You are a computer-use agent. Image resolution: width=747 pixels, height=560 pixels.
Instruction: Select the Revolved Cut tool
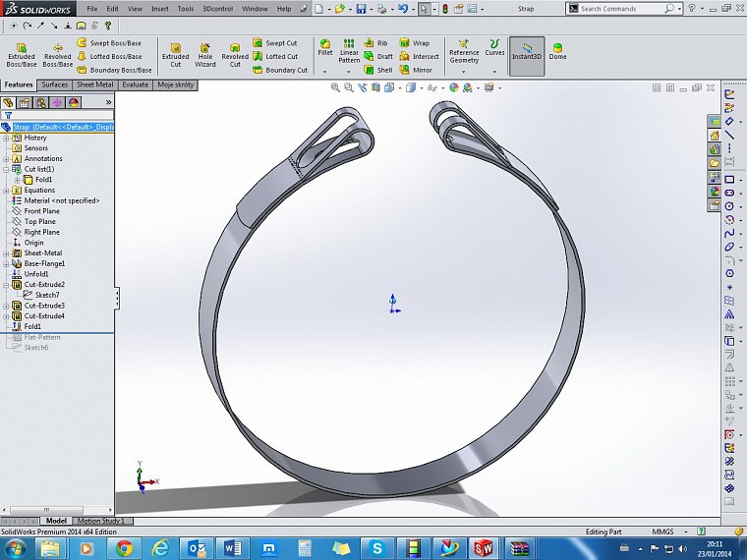pyautogui.click(x=235, y=54)
